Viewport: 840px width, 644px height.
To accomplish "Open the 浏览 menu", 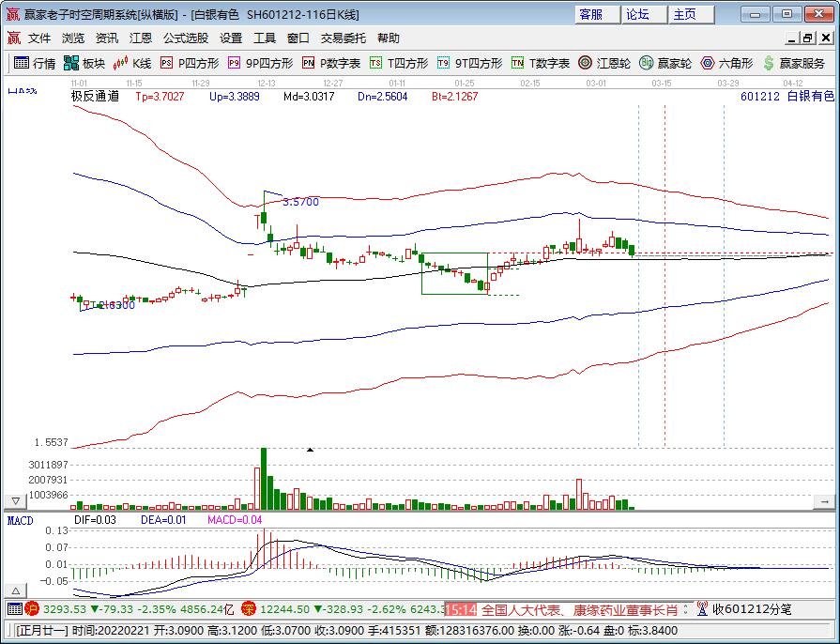I will (73, 38).
